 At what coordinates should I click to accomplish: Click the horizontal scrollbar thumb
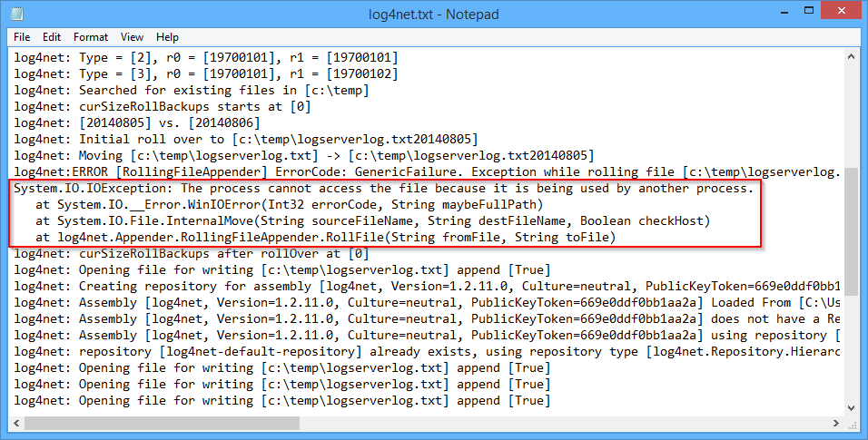(162, 424)
